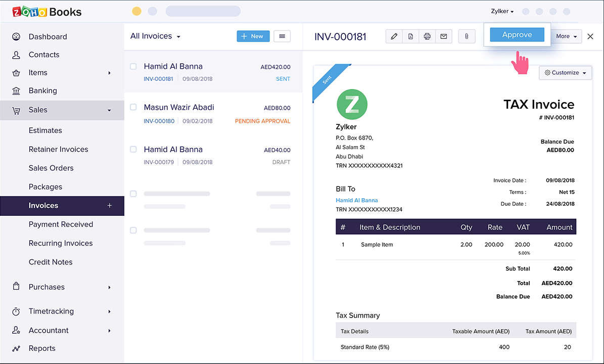
Task: Expand the More actions dropdown
Action: tap(566, 36)
